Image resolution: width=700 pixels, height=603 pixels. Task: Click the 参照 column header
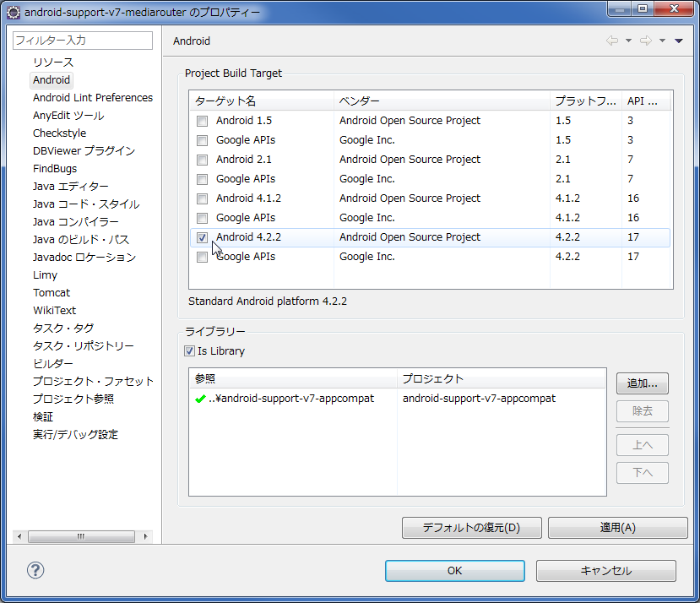point(293,378)
